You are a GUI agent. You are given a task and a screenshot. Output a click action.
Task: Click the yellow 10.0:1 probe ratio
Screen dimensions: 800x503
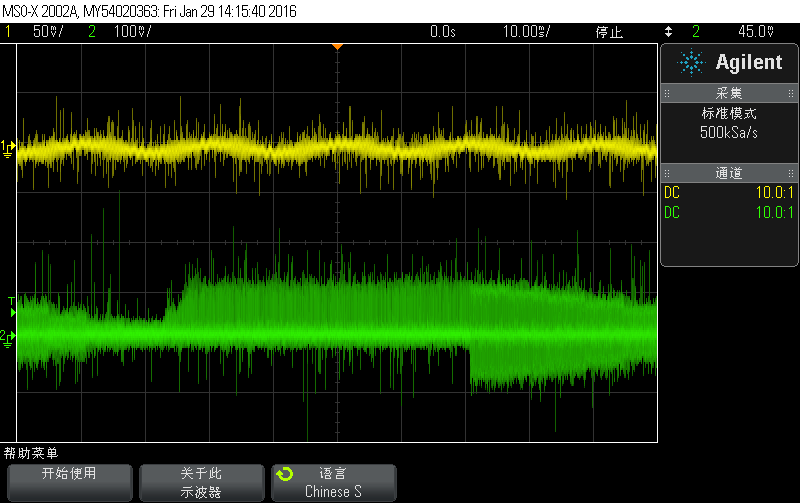coord(774,193)
